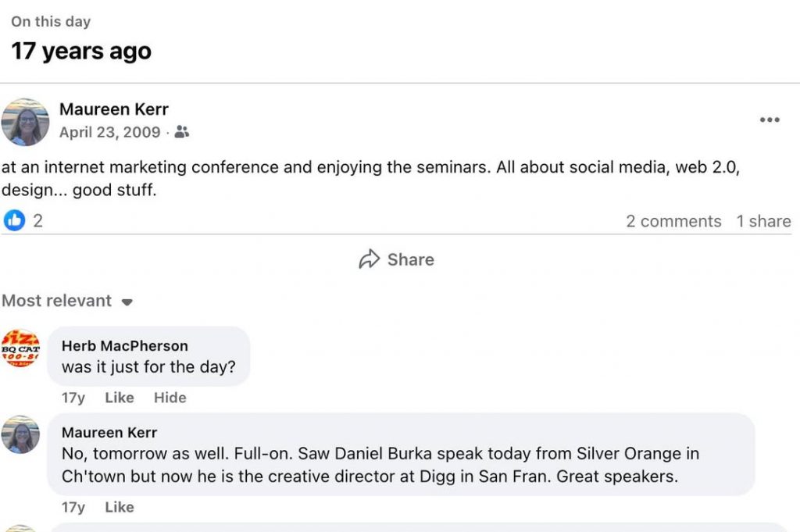Like Maureen Kerr's reply comment
This screenshot has width=800, height=532.
[119, 507]
